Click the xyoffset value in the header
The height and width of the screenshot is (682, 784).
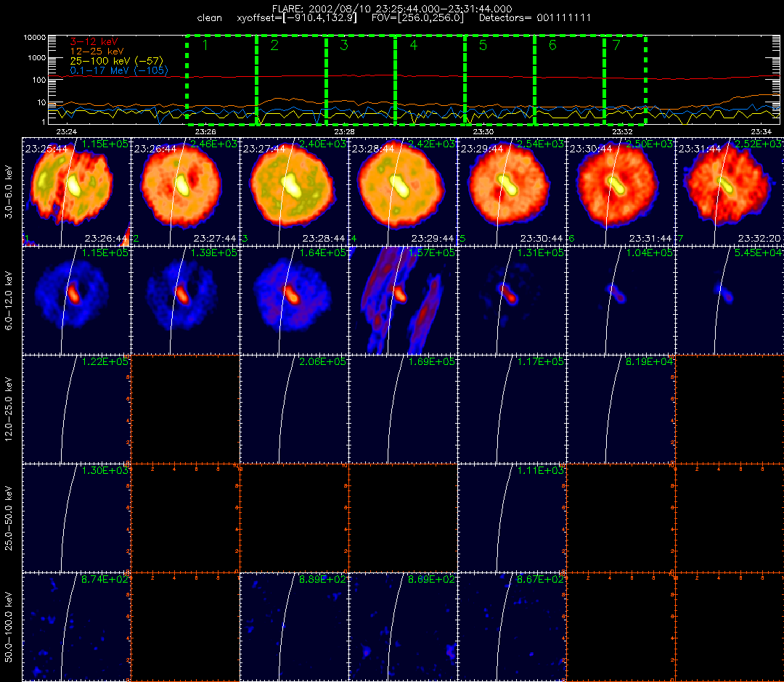click(x=297, y=18)
